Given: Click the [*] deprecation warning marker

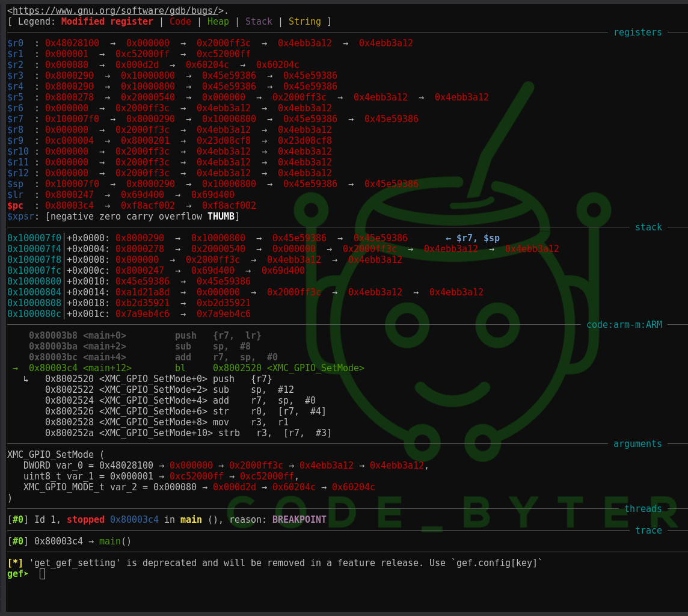Looking at the screenshot, I should [x=13, y=562].
